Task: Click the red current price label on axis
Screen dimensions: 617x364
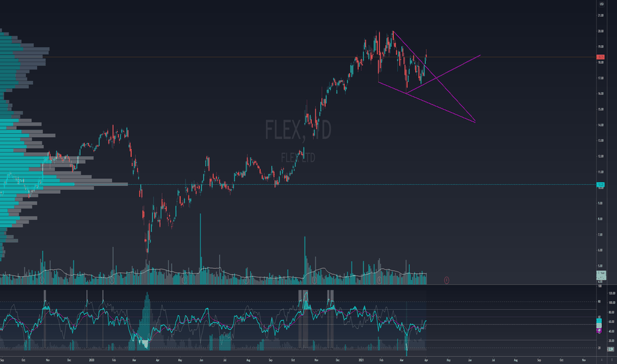Action: pyautogui.click(x=601, y=57)
